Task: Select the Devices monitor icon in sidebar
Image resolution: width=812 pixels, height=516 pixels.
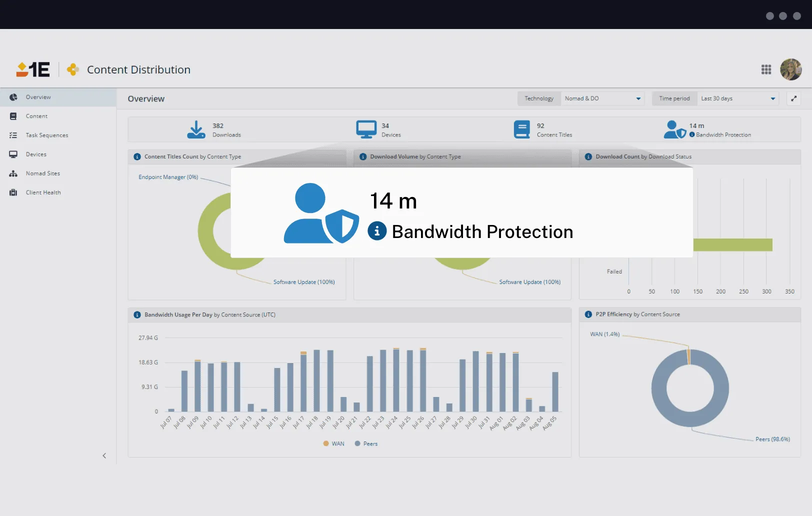Action: coord(13,154)
